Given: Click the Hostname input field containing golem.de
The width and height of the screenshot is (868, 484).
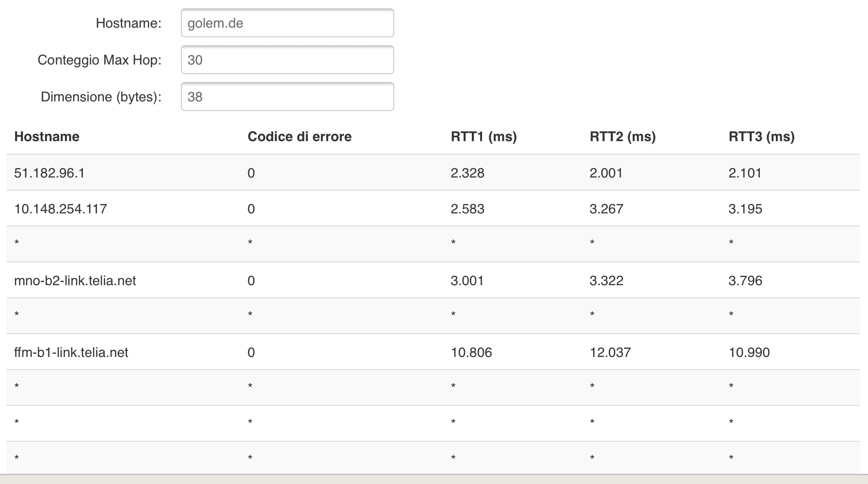Looking at the screenshot, I should point(287,23).
